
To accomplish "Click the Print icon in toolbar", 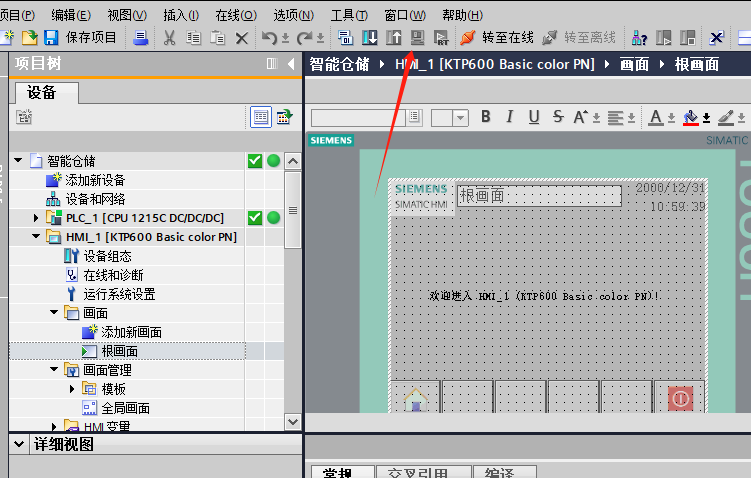I will (141, 38).
